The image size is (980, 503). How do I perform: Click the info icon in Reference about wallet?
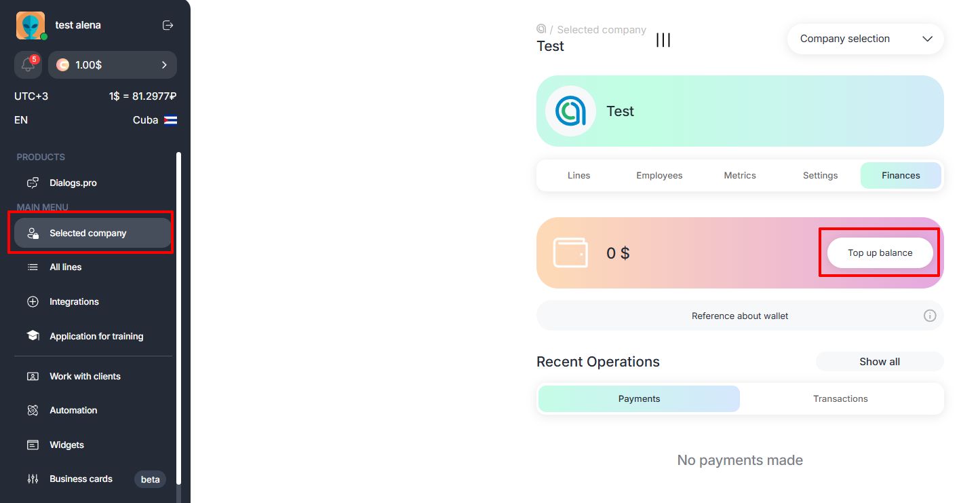[930, 316]
